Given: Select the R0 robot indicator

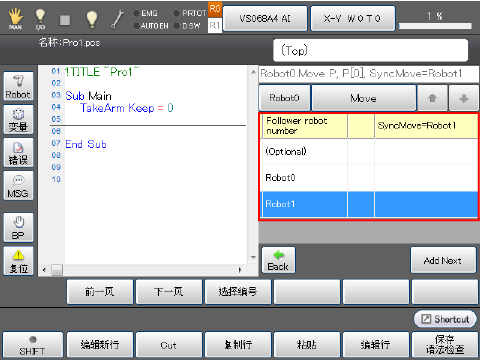Looking at the screenshot, I should 215,9.
